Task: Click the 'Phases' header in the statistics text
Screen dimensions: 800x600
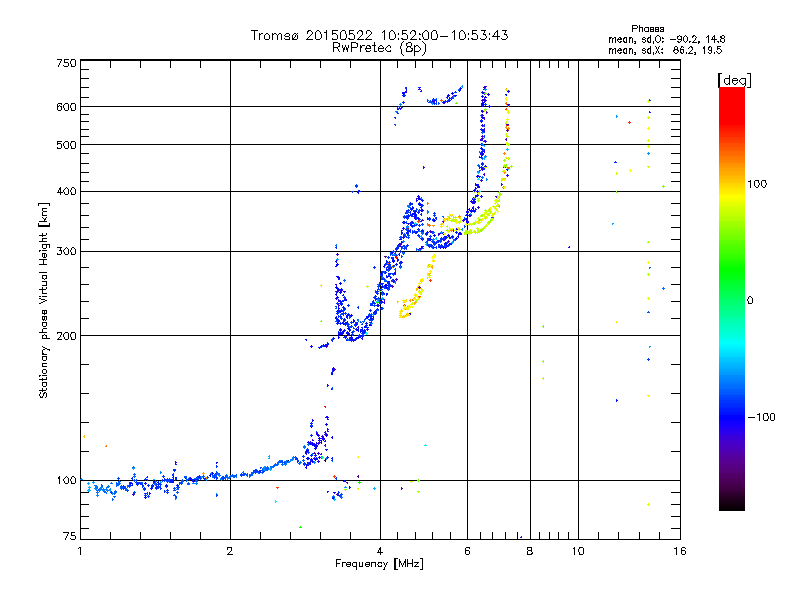Action: point(647,29)
